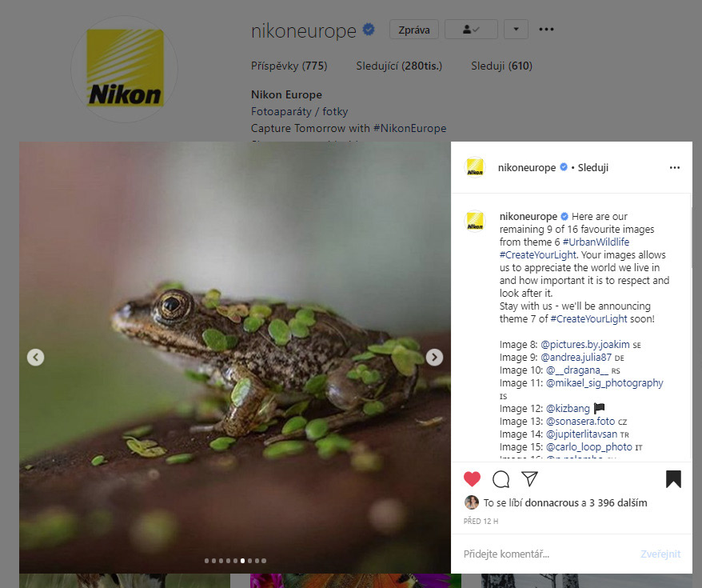The width and height of the screenshot is (702, 588).
Task: Open @sonasera.foto profile link
Action: 580,422
